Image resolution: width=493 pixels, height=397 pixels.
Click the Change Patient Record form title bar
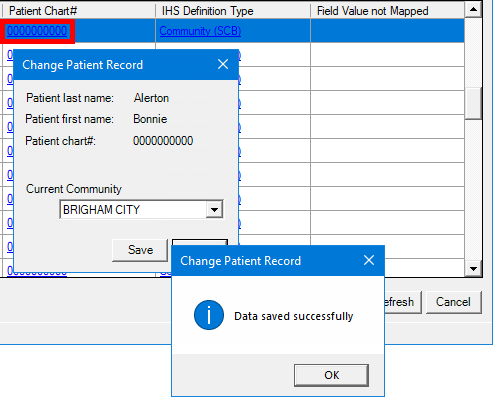point(113,65)
